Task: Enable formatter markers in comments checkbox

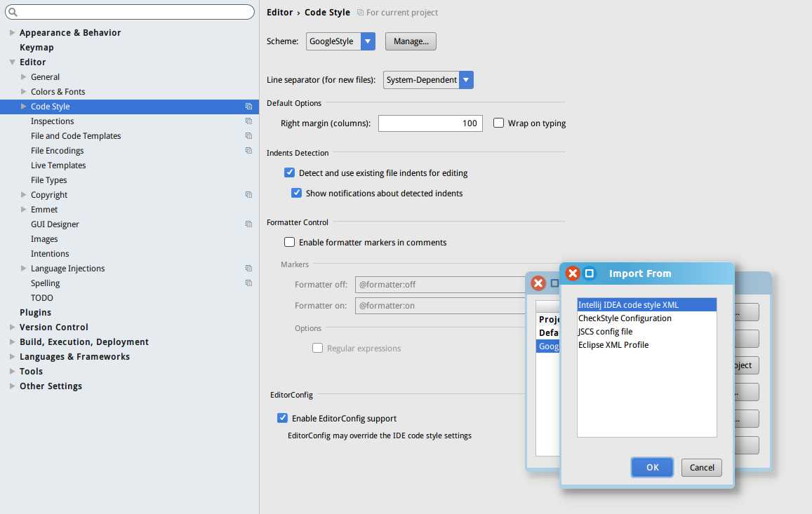Action: [289, 242]
